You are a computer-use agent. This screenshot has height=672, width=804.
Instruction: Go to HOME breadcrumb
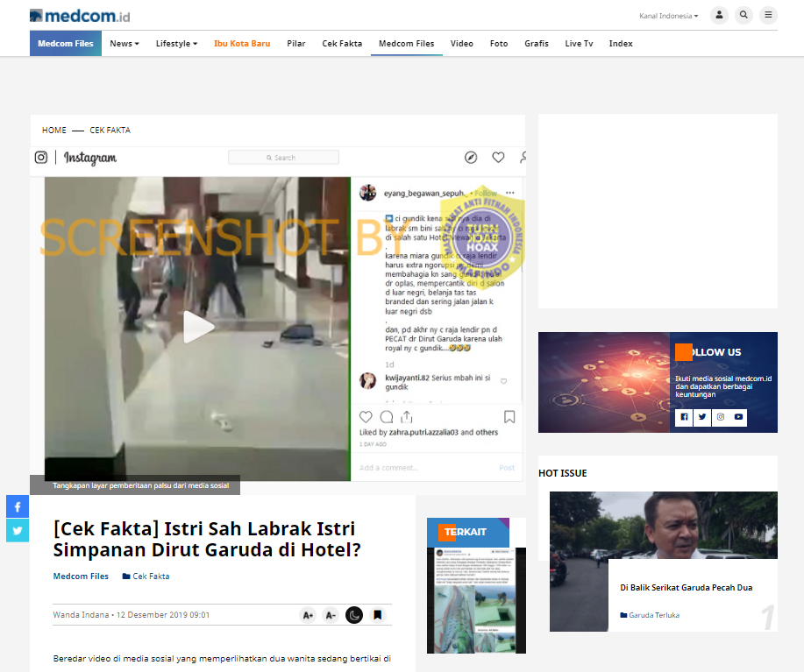pyautogui.click(x=53, y=130)
